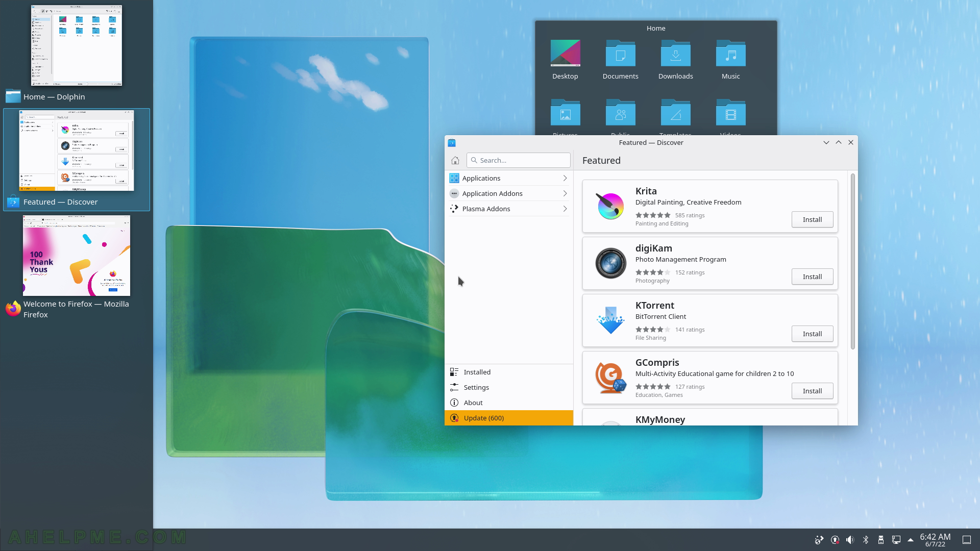
Task: Click the Dolphin folder icon in window switcher
Action: click(x=13, y=96)
